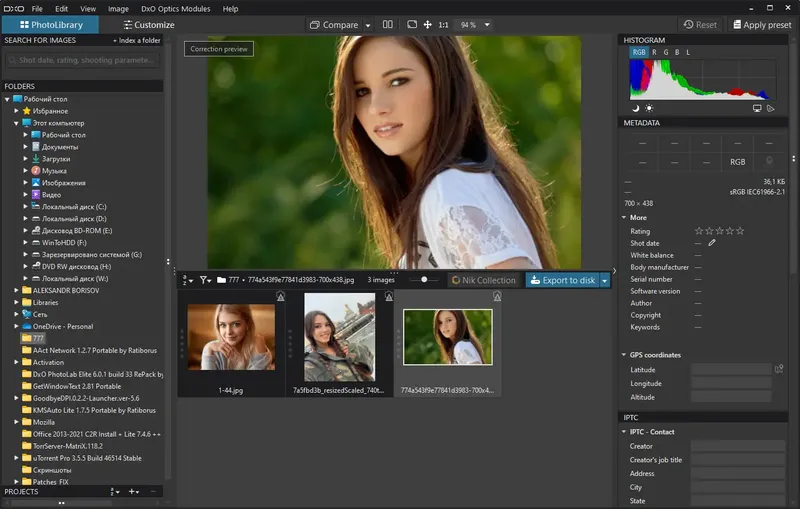Show only the L histogram channel

688,52
